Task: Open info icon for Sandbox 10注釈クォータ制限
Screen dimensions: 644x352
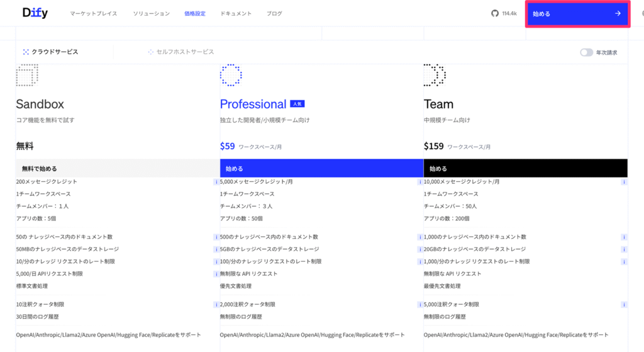Action: point(216,305)
